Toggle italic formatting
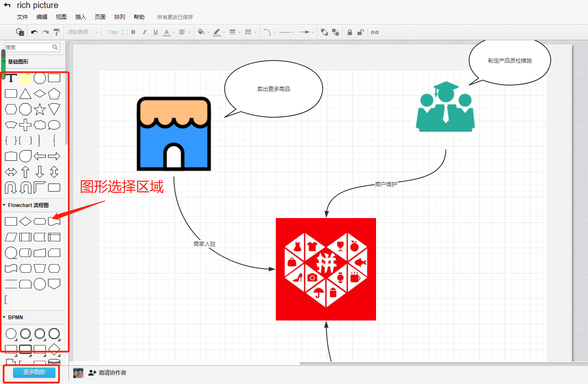 point(144,32)
